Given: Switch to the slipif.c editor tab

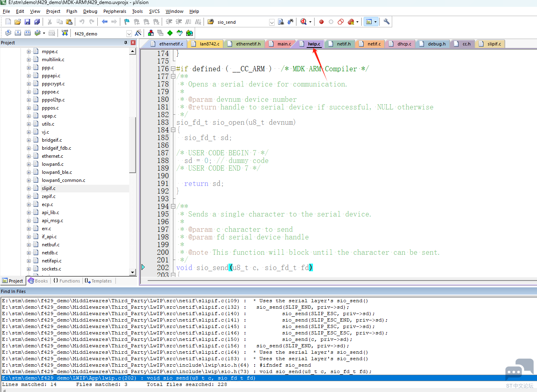Looking at the screenshot, I should (490, 44).
